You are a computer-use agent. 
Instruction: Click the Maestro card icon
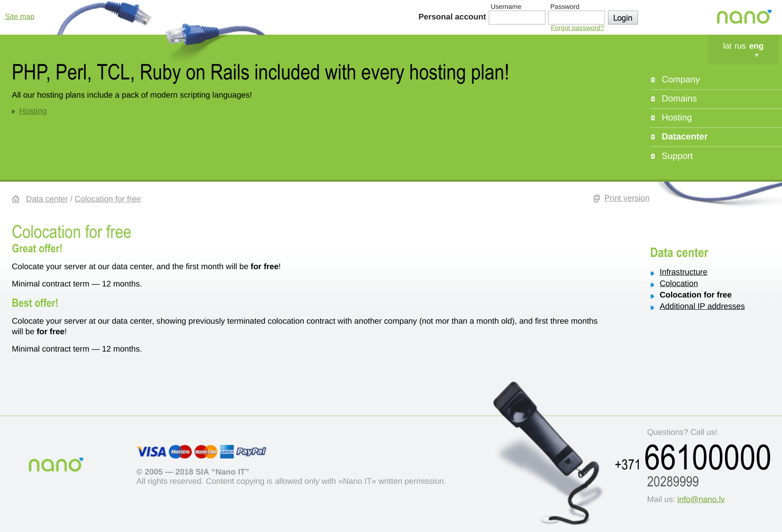point(180,452)
